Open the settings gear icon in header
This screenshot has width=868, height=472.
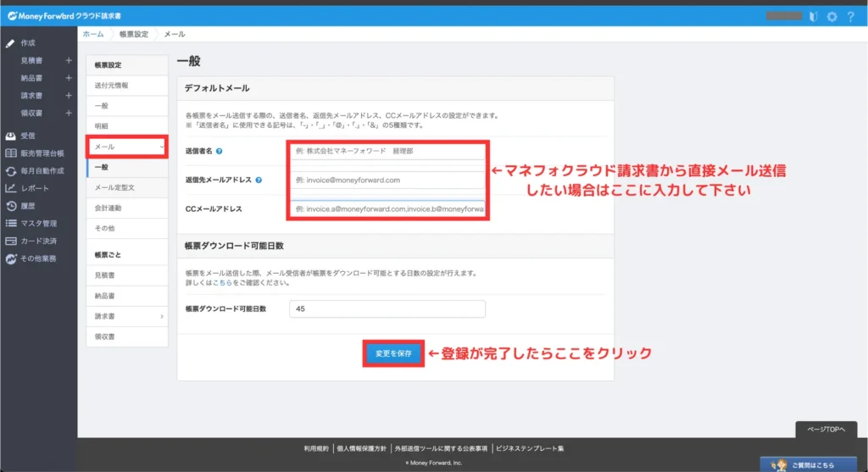tap(832, 16)
